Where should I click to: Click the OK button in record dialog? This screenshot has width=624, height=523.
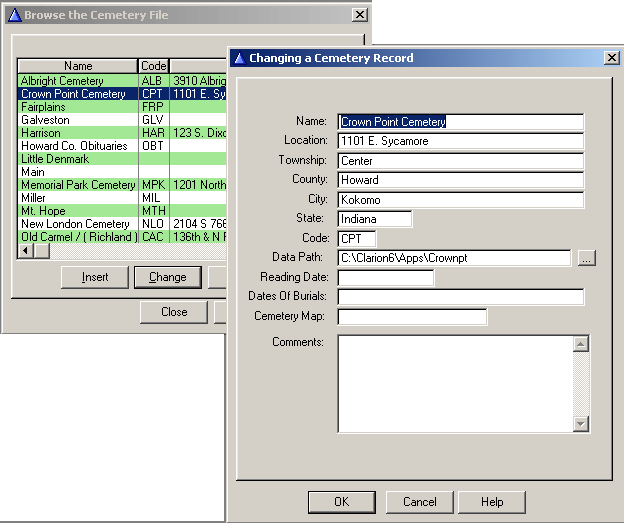coord(341,501)
